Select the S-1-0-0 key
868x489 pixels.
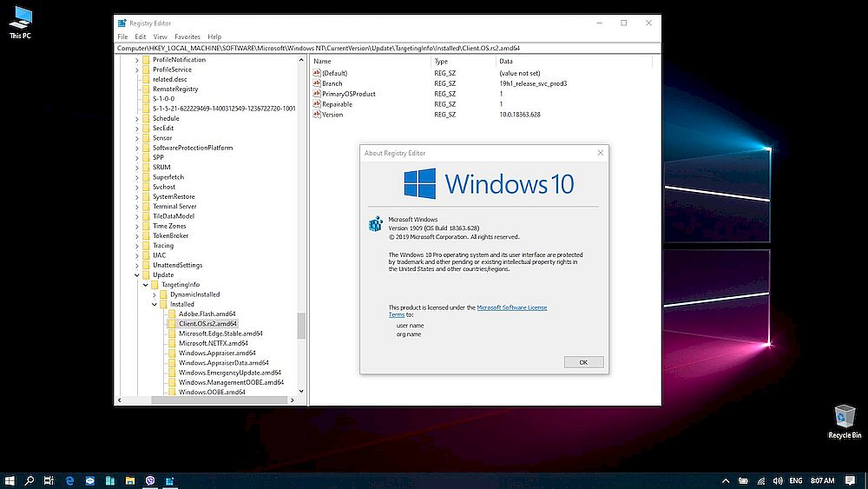tap(163, 98)
